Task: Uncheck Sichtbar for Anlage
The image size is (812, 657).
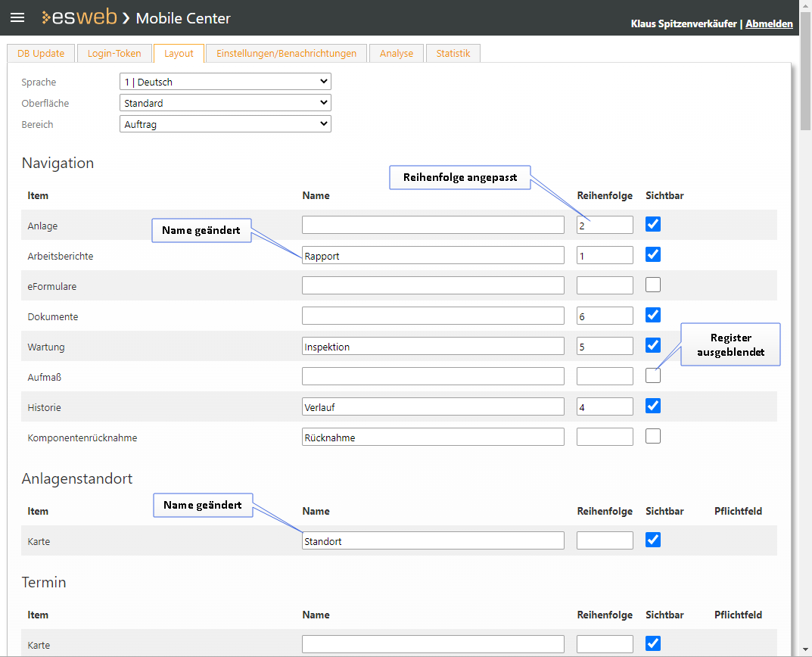Action: 653,224
